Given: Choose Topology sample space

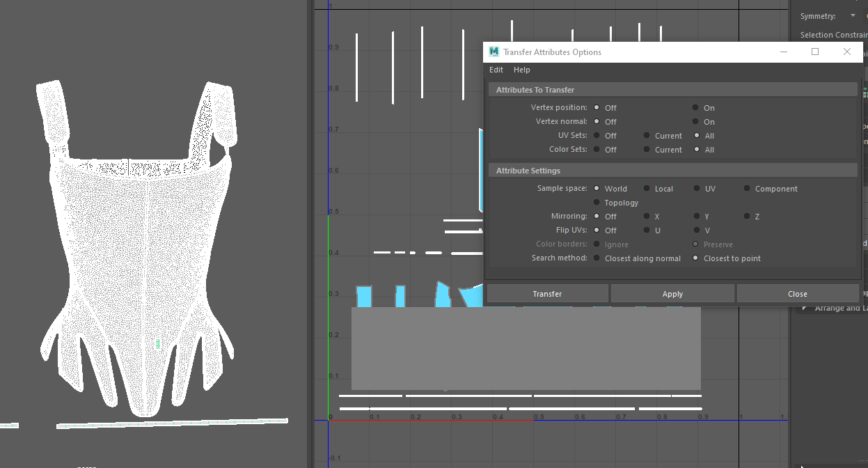Looking at the screenshot, I should [x=597, y=203].
